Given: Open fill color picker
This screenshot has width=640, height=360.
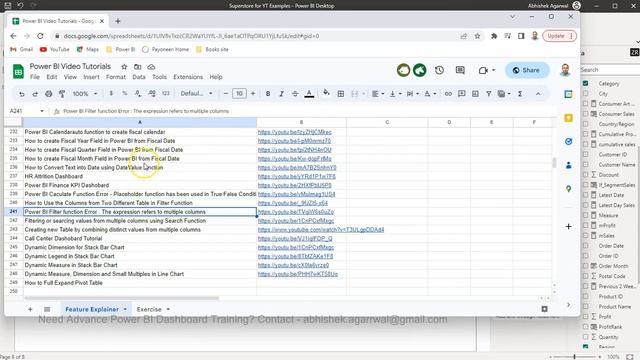Looking at the screenshot, I should 326,93.
